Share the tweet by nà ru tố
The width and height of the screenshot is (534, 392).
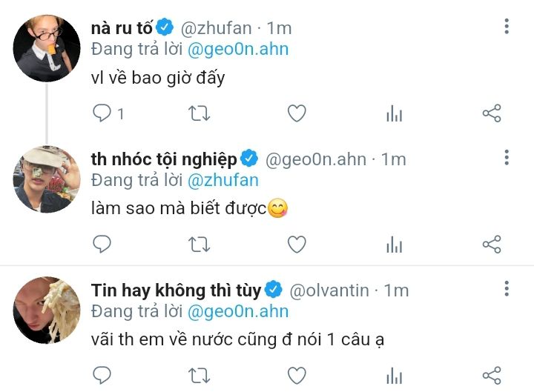click(x=492, y=113)
